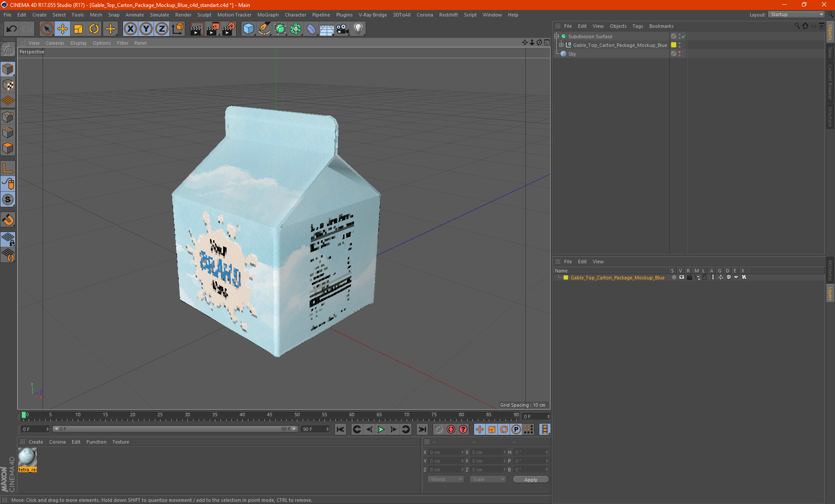The width and height of the screenshot is (835, 504).
Task: Click yellow color swatch of layer row
Action: (x=566, y=278)
